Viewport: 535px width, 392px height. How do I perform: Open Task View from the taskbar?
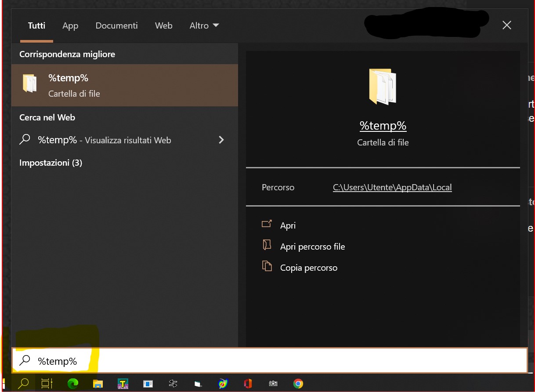47,383
